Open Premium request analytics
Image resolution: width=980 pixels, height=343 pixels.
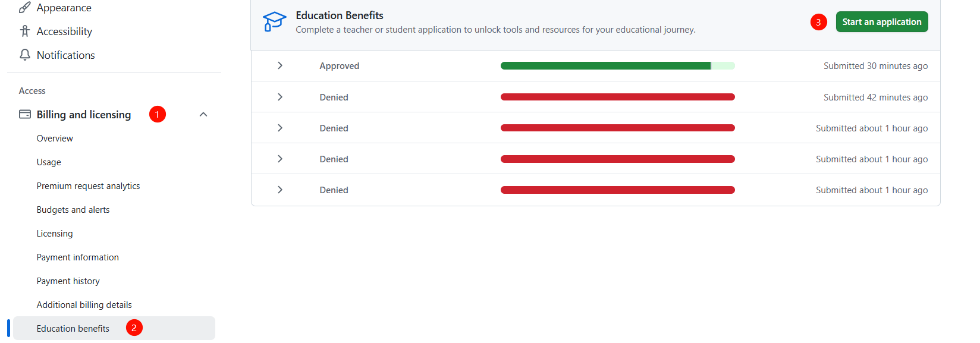pos(88,186)
